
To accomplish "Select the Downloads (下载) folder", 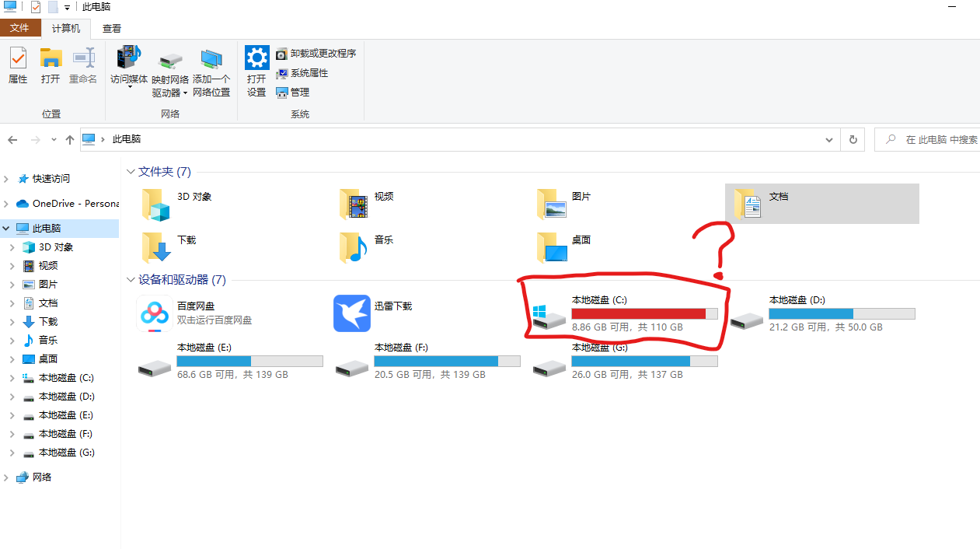I will pyautogui.click(x=155, y=248).
